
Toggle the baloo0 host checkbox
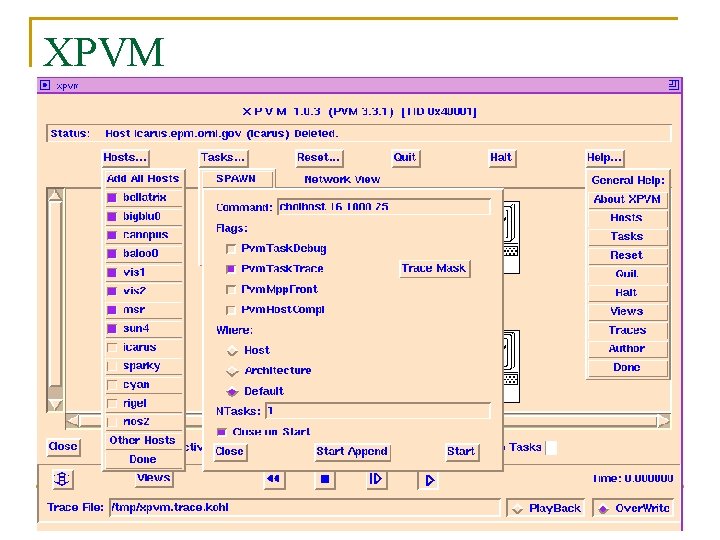coord(112,253)
